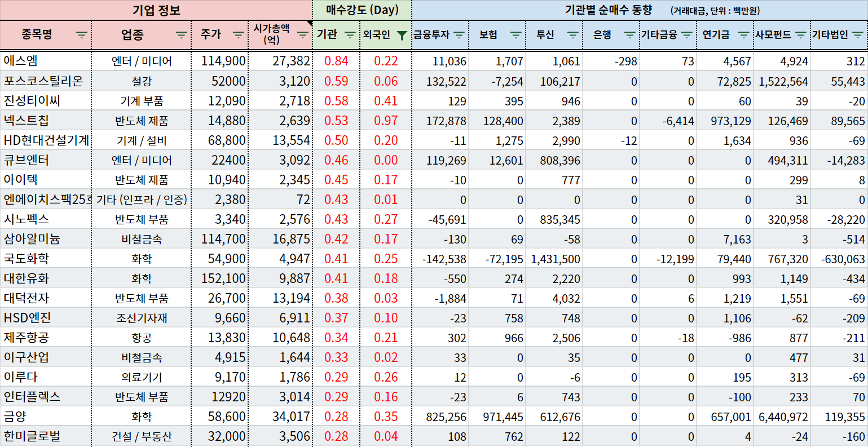Select the 1,522,564 사모펀드 value

(782, 81)
